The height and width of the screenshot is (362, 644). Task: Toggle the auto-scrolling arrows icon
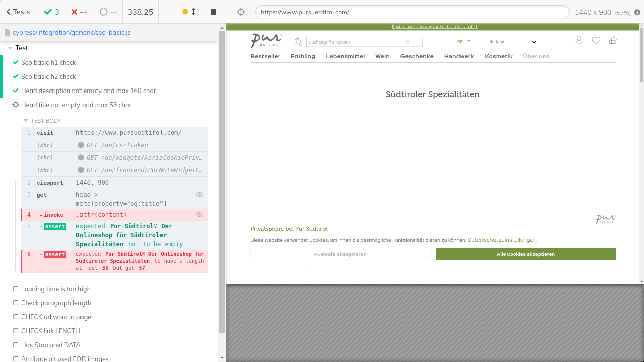[x=193, y=12]
